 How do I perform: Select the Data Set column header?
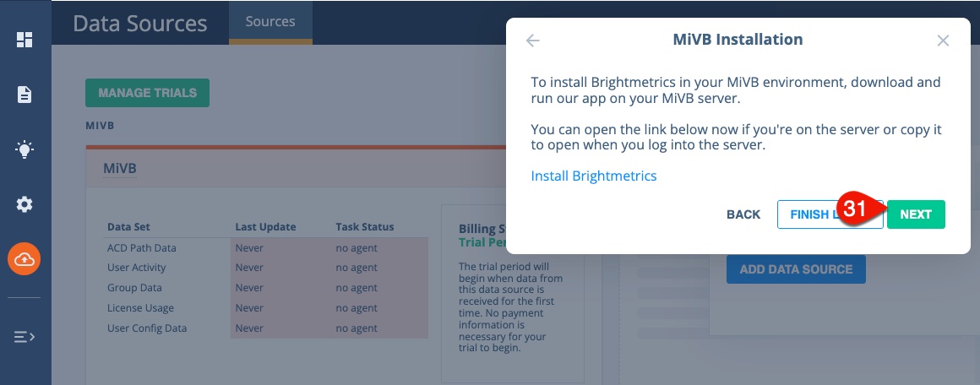[x=128, y=227]
